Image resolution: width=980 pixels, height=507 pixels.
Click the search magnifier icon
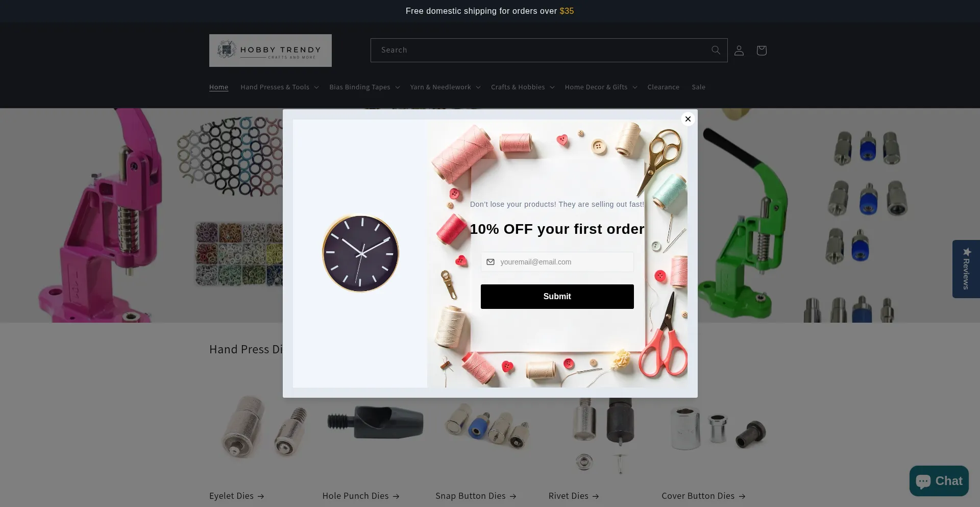click(716, 50)
